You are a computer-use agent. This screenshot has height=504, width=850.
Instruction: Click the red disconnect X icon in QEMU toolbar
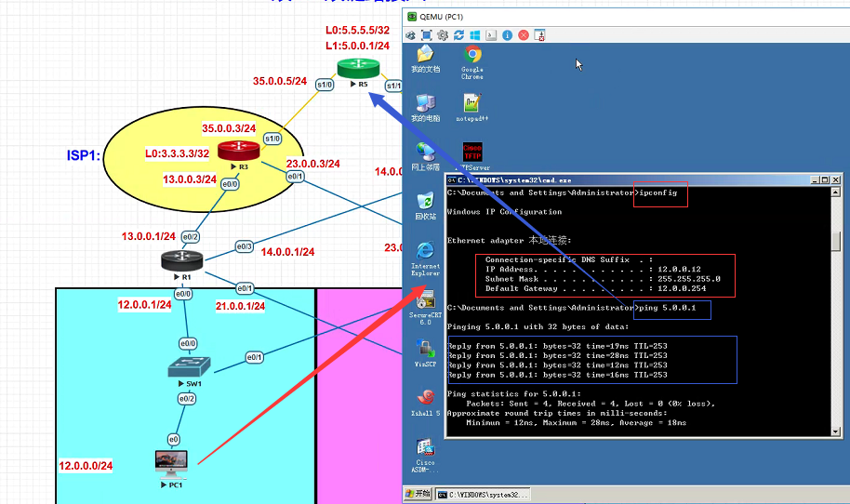coord(524,35)
